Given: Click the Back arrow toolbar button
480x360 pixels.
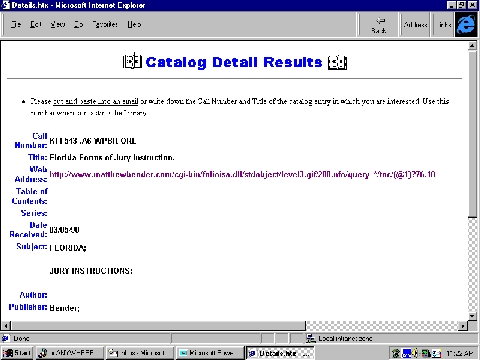Looking at the screenshot, I should [x=379, y=25].
